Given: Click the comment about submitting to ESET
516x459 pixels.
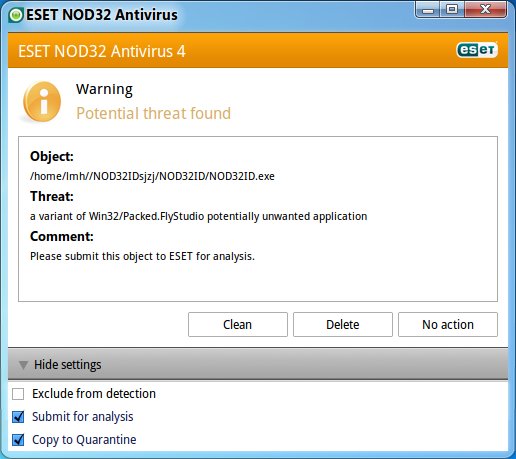Looking at the screenshot, I should click(142, 256).
